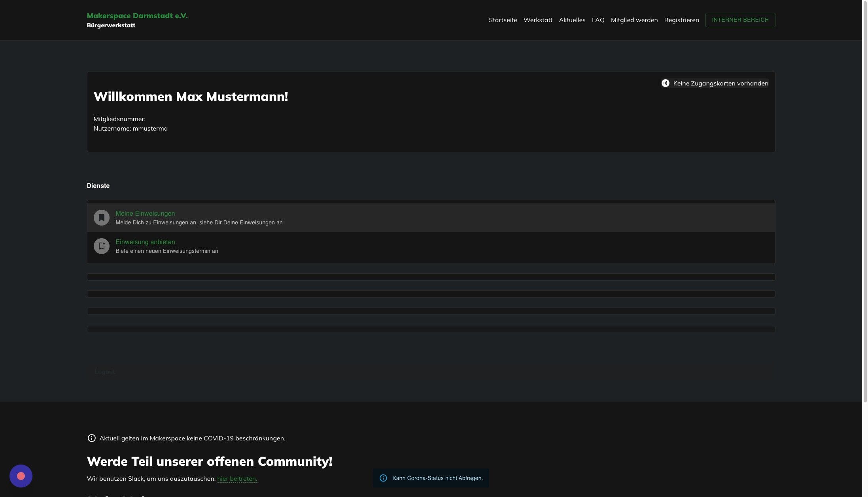868x497 pixels.
Task: Follow the hier beitreten Slack link
Action: click(237, 478)
